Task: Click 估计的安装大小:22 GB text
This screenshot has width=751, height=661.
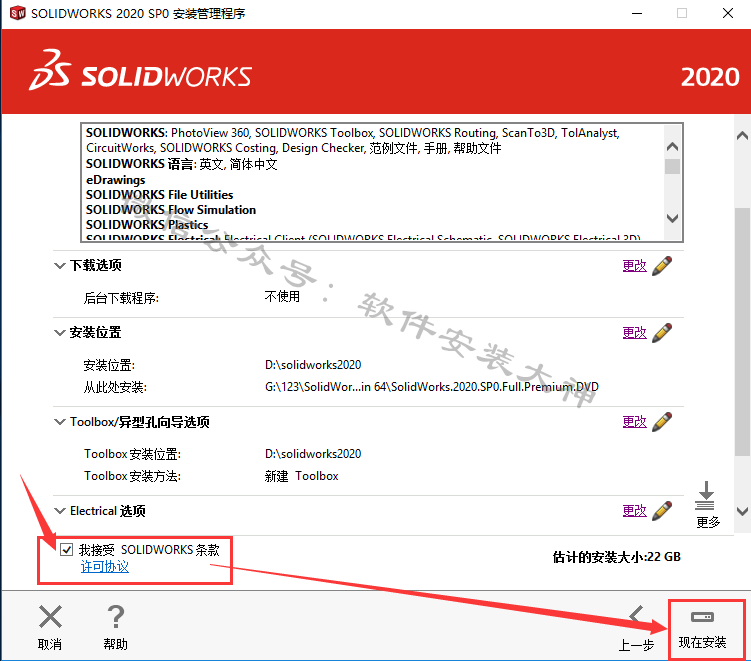Action: [x=616, y=557]
